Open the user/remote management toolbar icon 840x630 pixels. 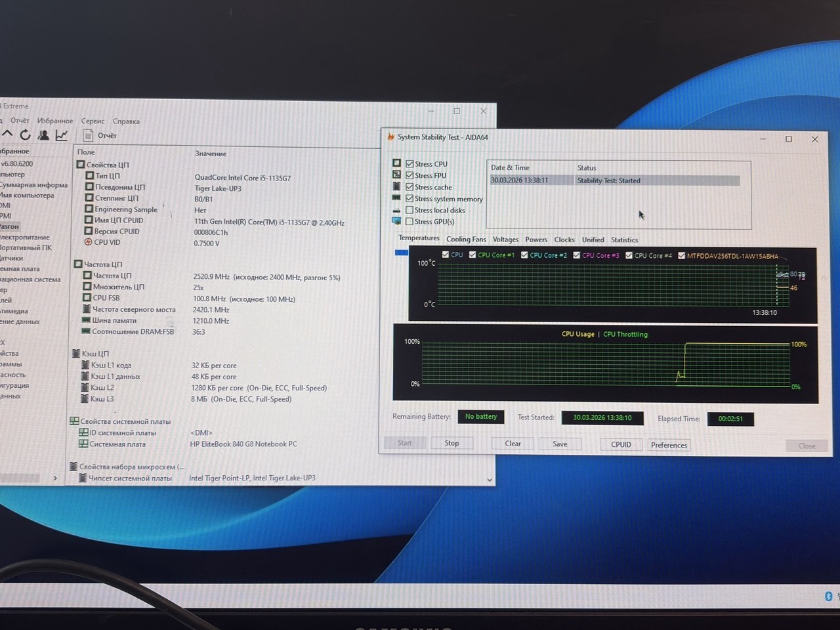[x=43, y=135]
